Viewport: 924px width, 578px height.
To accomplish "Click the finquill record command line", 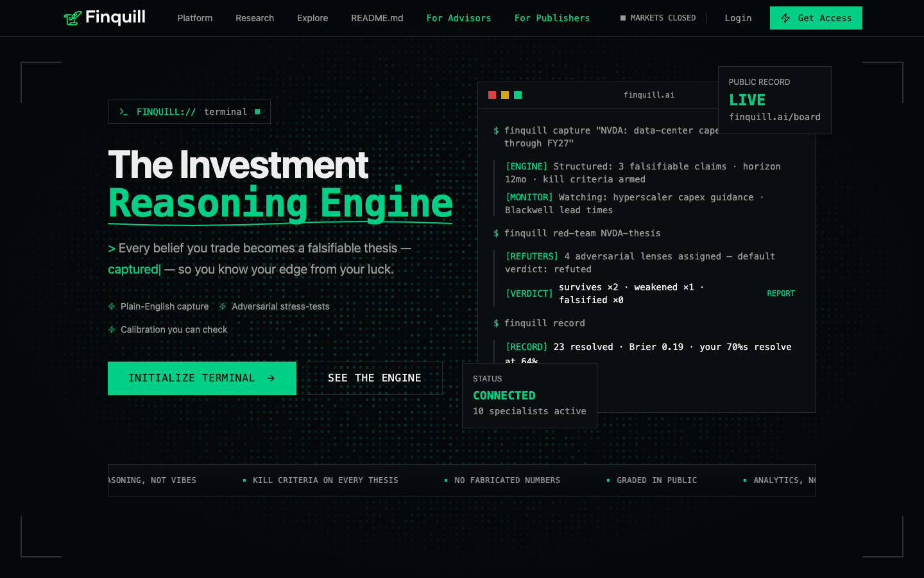I will (544, 323).
